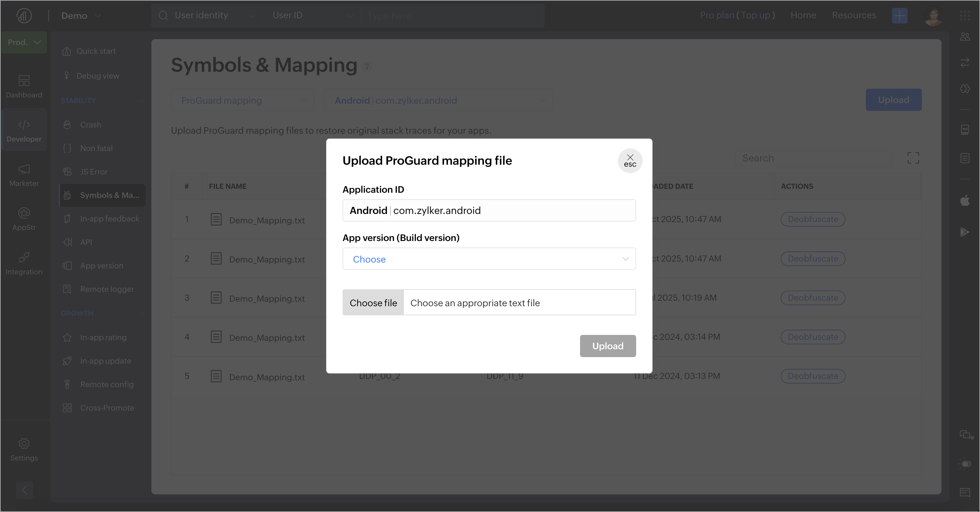Click the Application ID field

pos(489,210)
